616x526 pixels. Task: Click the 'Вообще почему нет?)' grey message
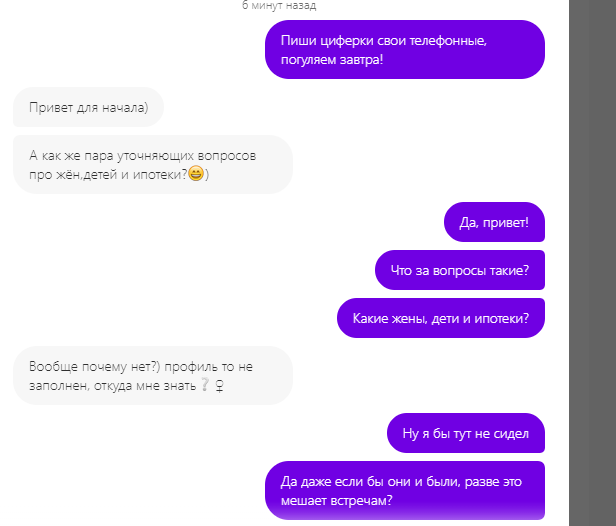pyautogui.click(x=153, y=376)
